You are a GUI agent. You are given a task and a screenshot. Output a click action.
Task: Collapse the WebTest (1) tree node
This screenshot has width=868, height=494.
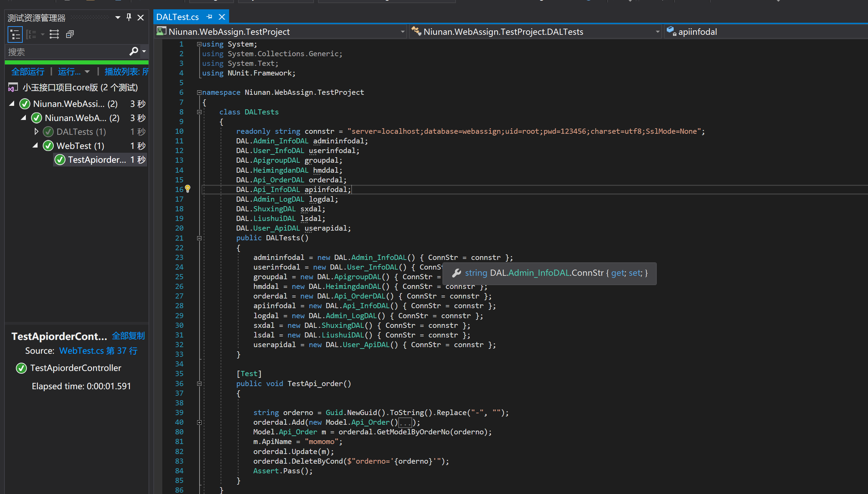[x=35, y=146]
